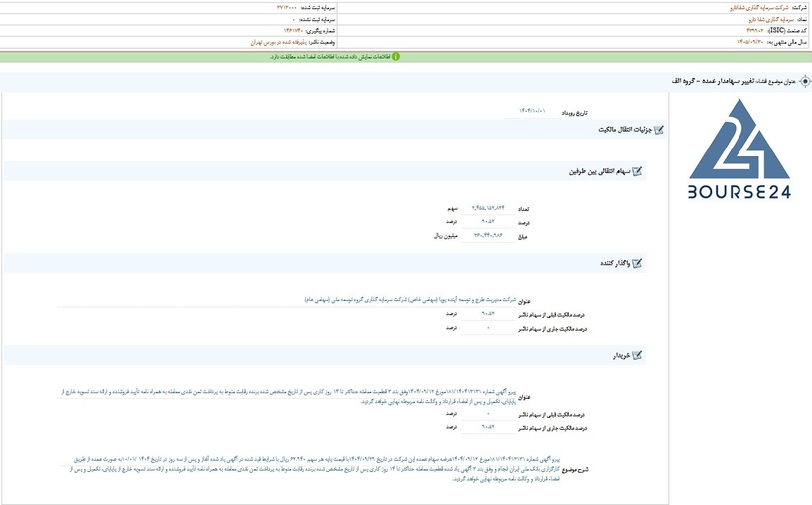This screenshot has height=505, width=812.
Task: Click the شرح موضوع label
Action: [575, 470]
